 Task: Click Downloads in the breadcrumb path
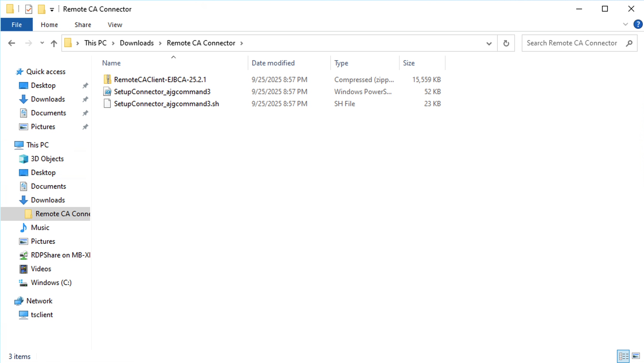point(136,43)
